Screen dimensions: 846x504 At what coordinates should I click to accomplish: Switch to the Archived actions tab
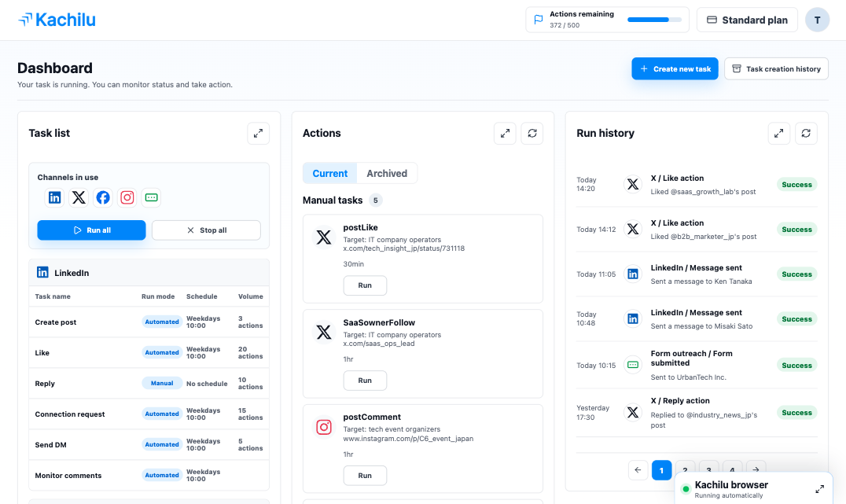coord(387,173)
